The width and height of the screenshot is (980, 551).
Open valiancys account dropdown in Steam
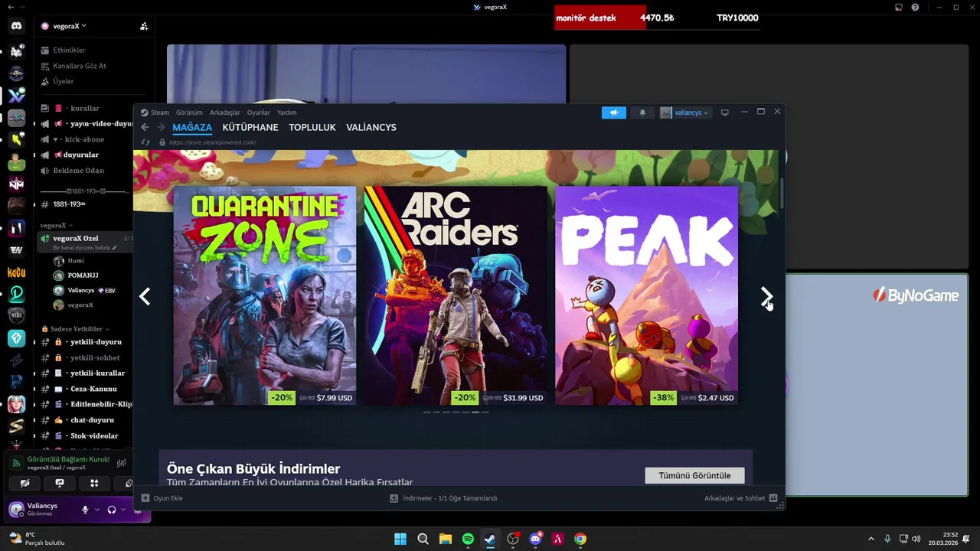click(x=684, y=112)
